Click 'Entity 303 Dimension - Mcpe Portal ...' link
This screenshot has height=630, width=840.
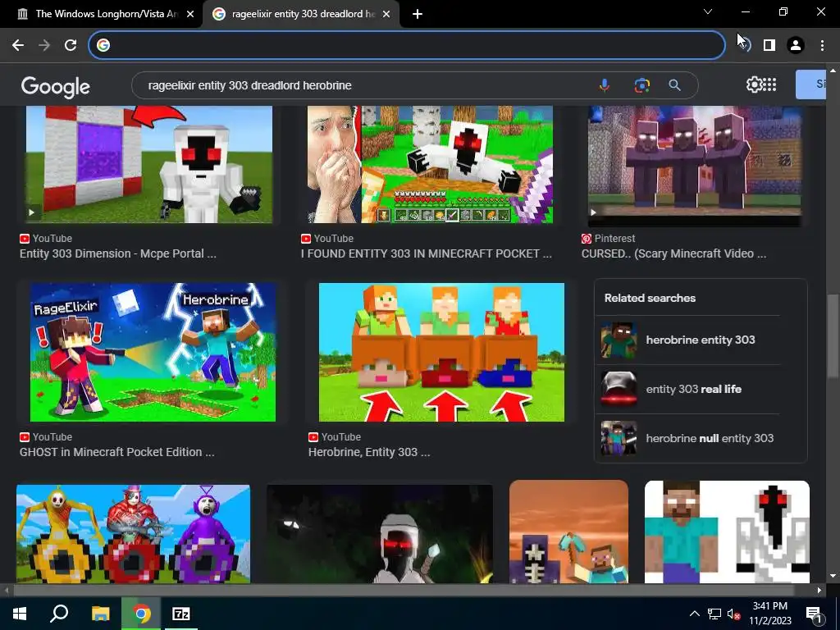click(118, 253)
